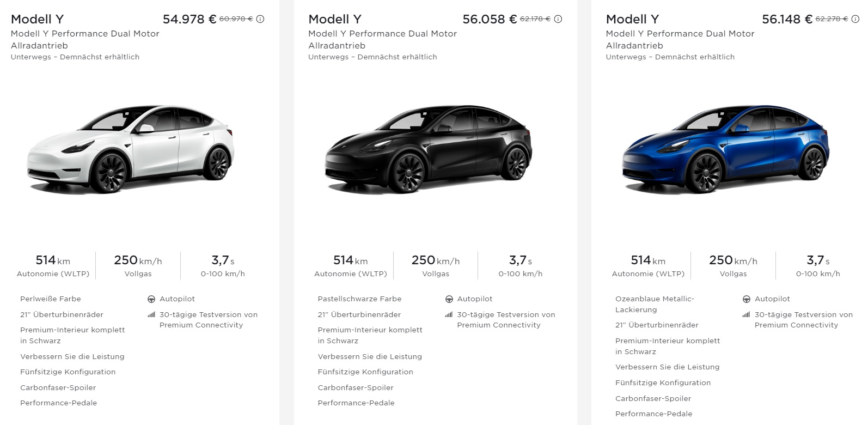Click the 514 km Autonomie spec on the middle card

tap(351, 265)
